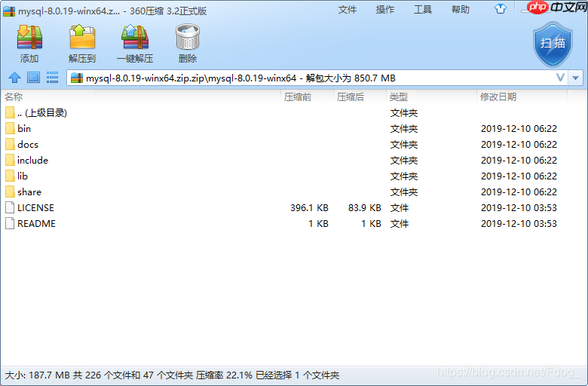Click the status bar '压缩率 22.1%' text

click(x=224, y=375)
